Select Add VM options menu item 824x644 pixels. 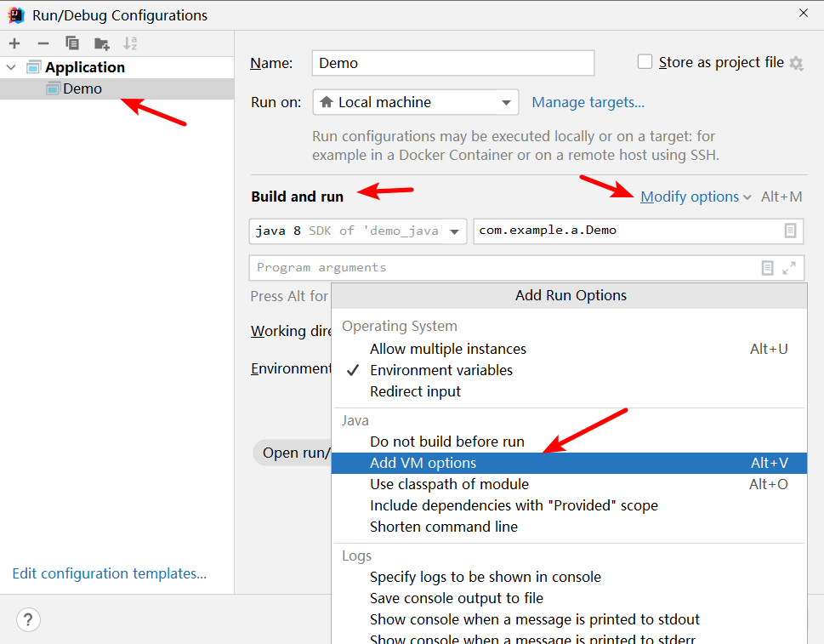click(x=423, y=463)
